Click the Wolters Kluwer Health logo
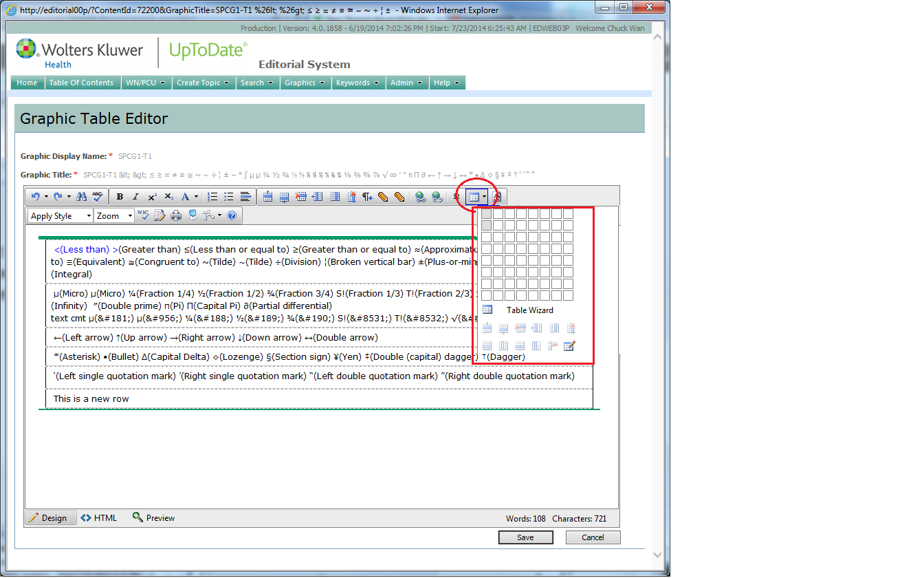 (80, 54)
